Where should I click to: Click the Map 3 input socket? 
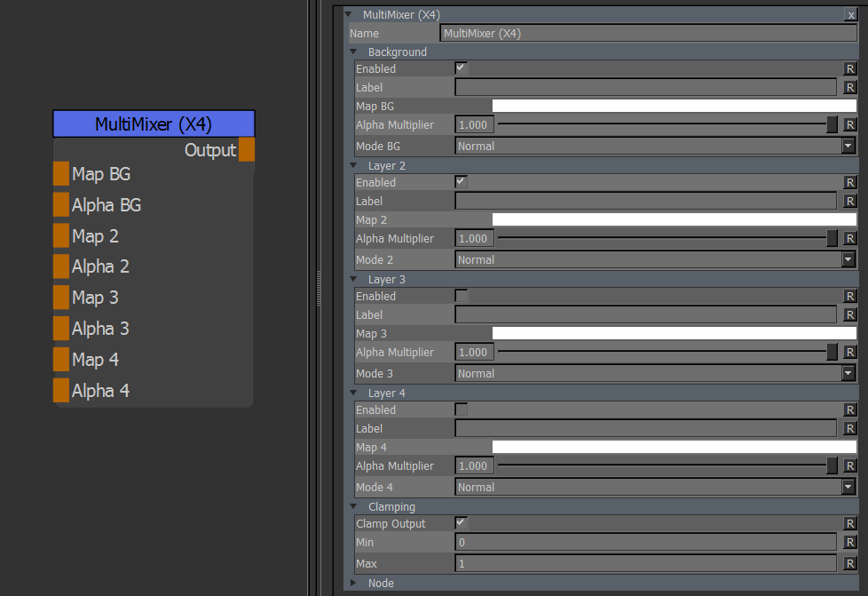tap(60, 298)
